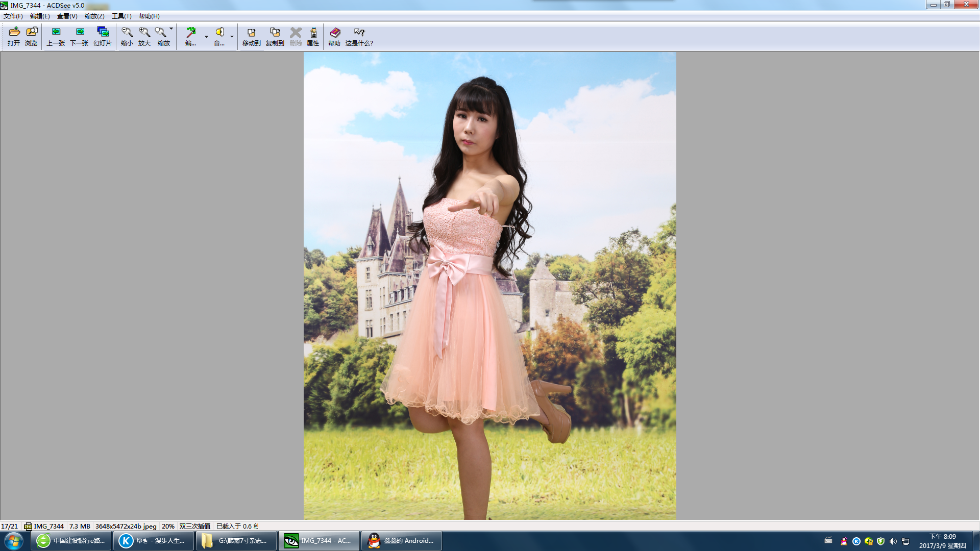Start the slideshow (幻灯片)

103,36
